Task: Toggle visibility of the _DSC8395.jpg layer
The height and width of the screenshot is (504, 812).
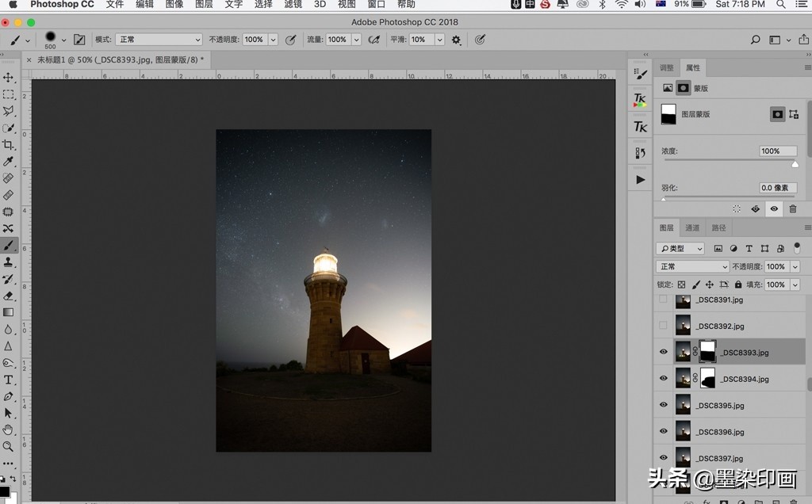Action: (x=664, y=405)
